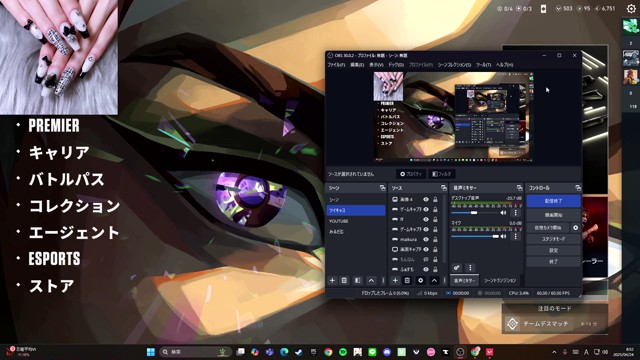Adjust the マイク volume slider

pyautogui.click(x=474, y=236)
